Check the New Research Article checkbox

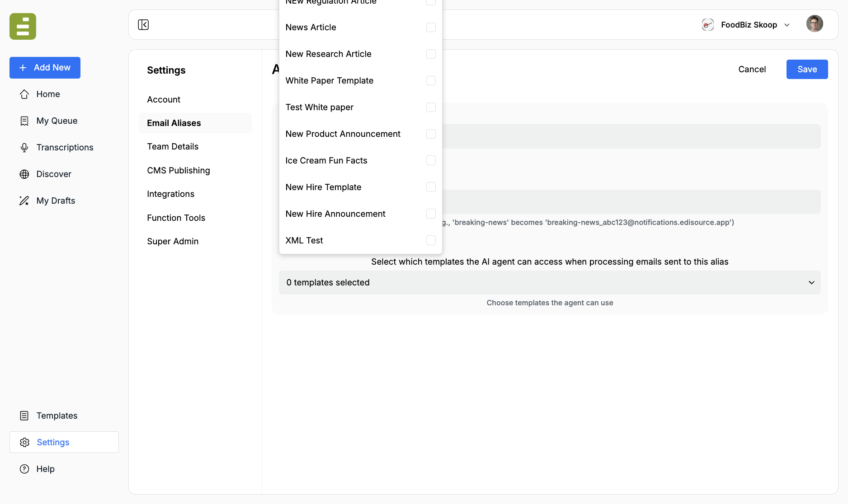click(431, 54)
